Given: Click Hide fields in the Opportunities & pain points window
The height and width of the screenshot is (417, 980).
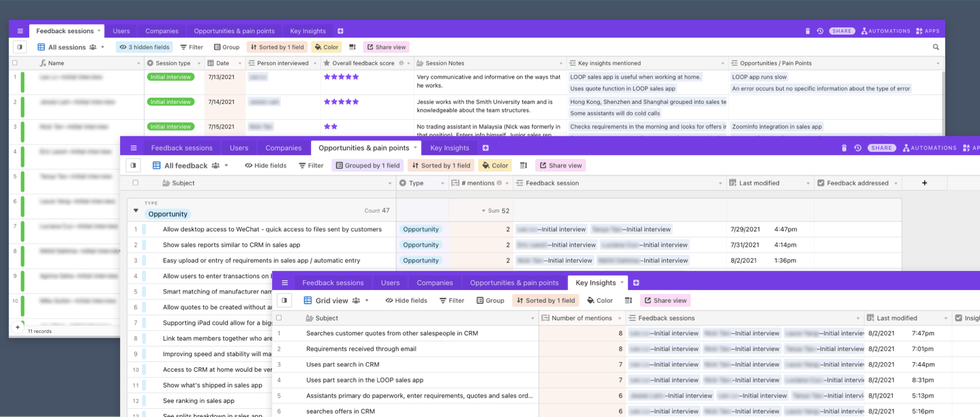Looking at the screenshot, I should click(266, 165).
